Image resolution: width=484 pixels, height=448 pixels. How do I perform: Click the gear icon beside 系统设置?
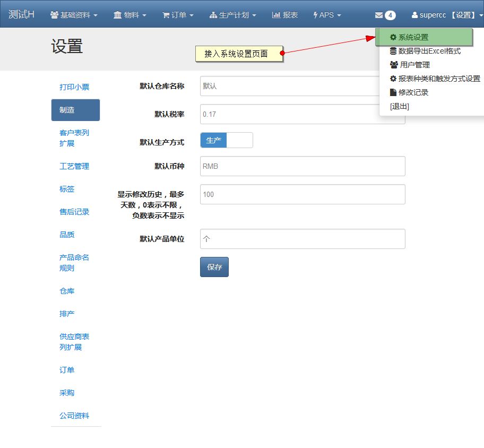pyautogui.click(x=393, y=37)
